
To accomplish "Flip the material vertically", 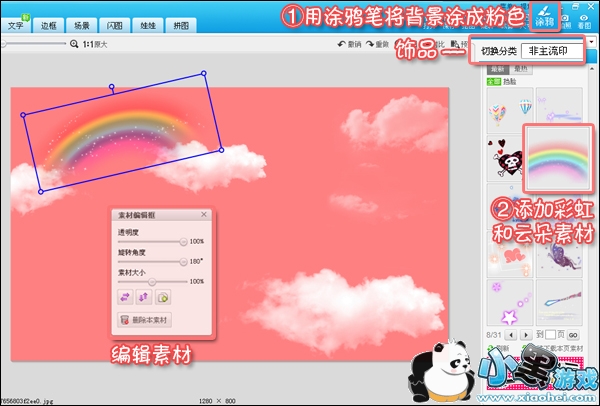I will coord(144,297).
